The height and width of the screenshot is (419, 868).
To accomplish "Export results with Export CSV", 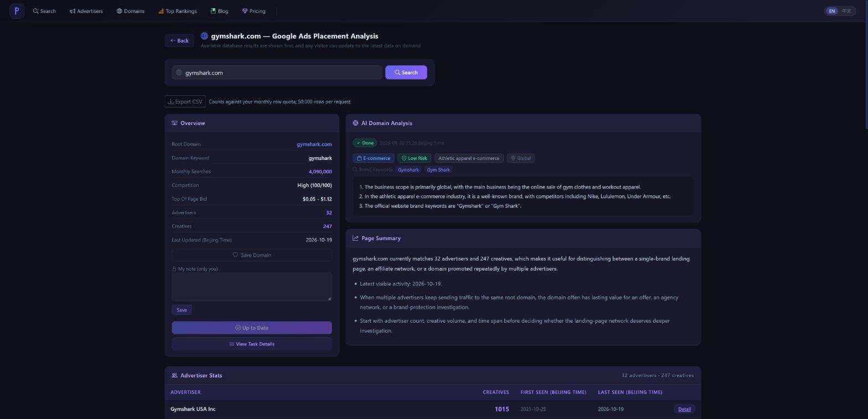I will 185,101.
